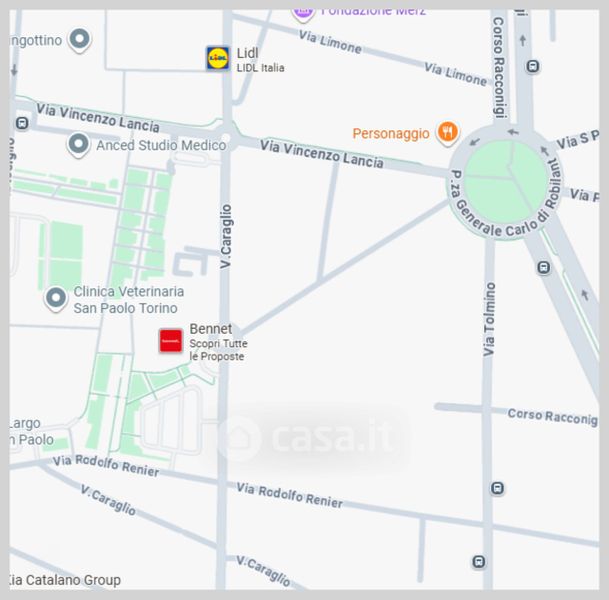
Task: Click the casa.it watermark logo
Action: [x=307, y=438]
